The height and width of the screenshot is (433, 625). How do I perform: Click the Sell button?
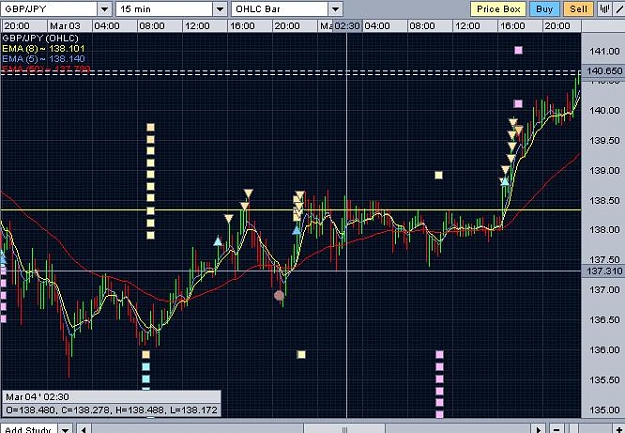coord(578,9)
